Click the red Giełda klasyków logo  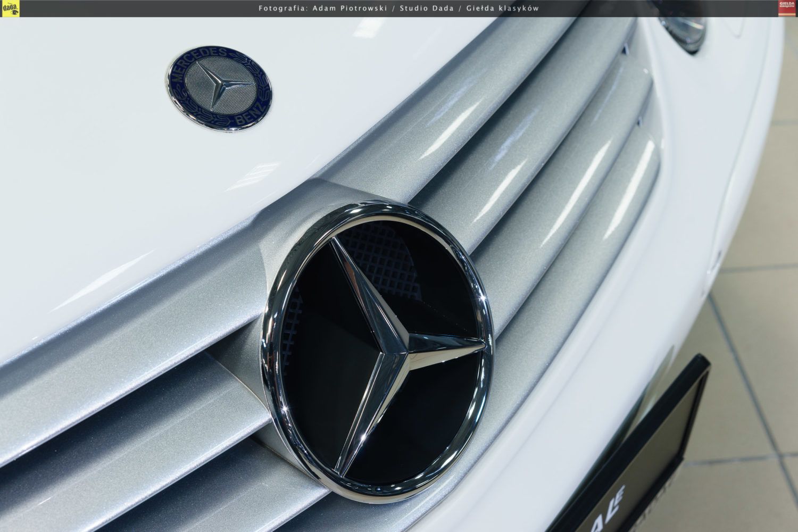point(786,9)
